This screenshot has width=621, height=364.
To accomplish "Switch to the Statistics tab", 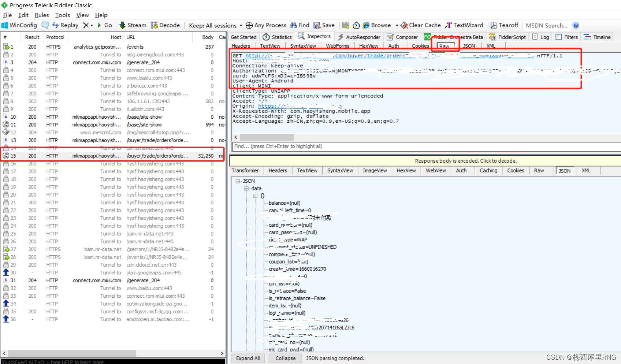I will pos(277,37).
